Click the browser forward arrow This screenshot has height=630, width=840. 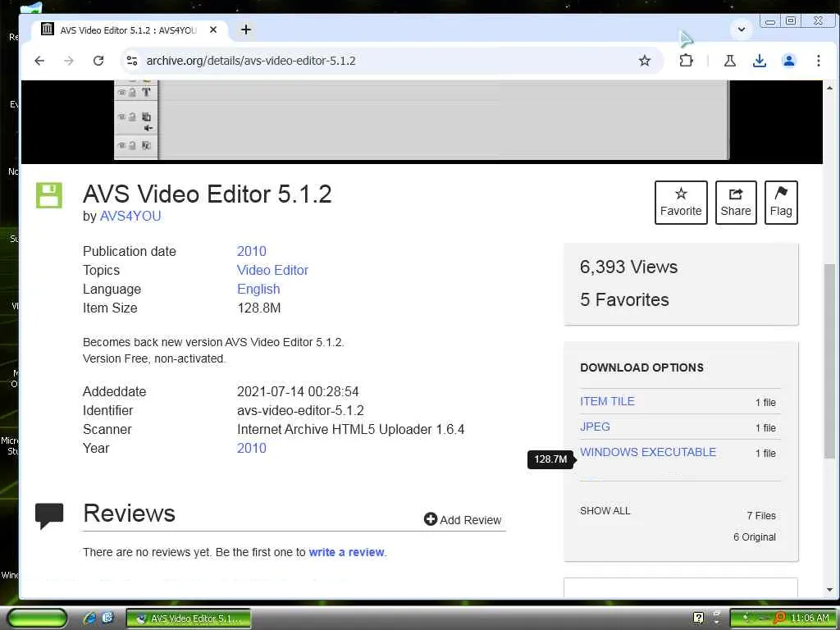click(x=69, y=61)
